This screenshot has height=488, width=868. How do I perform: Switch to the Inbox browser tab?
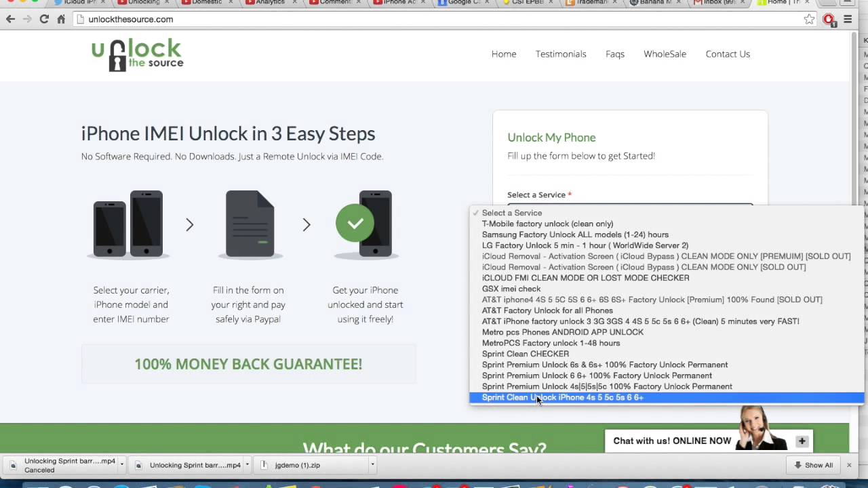tap(720, 3)
